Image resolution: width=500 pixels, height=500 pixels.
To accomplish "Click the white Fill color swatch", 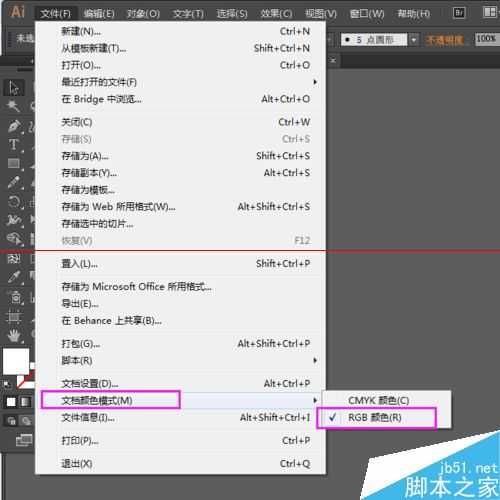I will 16,361.
